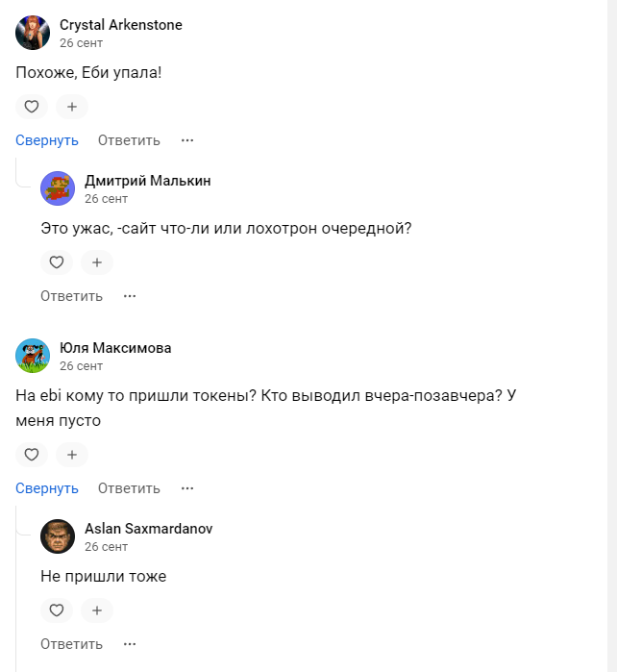
Task: Like Aslan Saxmardanov's reply with the heart
Action: pyautogui.click(x=57, y=610)
